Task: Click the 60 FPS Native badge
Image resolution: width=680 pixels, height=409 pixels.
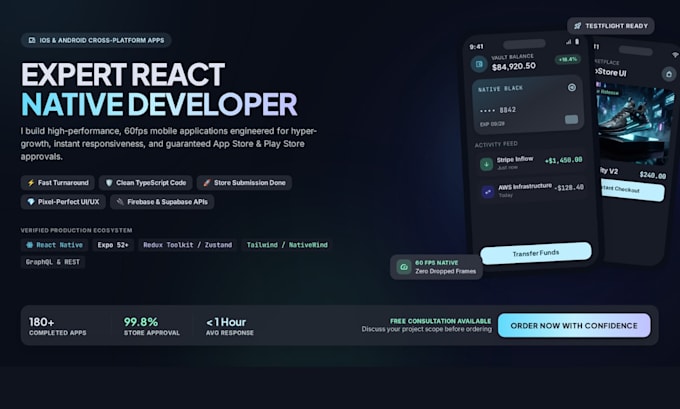Action: 436,267
